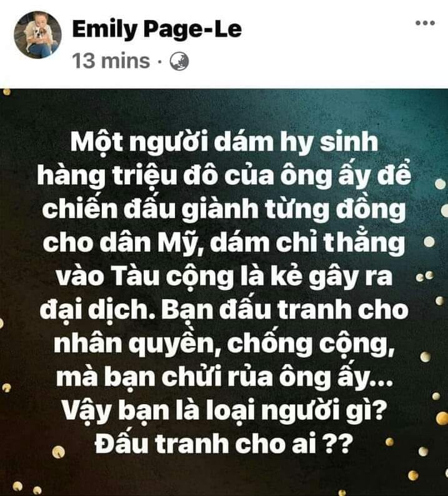Image resolution: width=448 pixels, height=496 pixels.
Task: Click the line "chiến đấu giành từng đồng"
Action: point(224,209)
